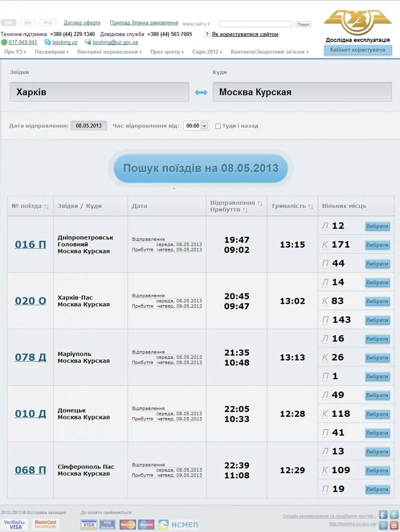This screenshot has width=400, height=532.
Task: Open the Twitter icon in footer
Action: tap(394, 515)
